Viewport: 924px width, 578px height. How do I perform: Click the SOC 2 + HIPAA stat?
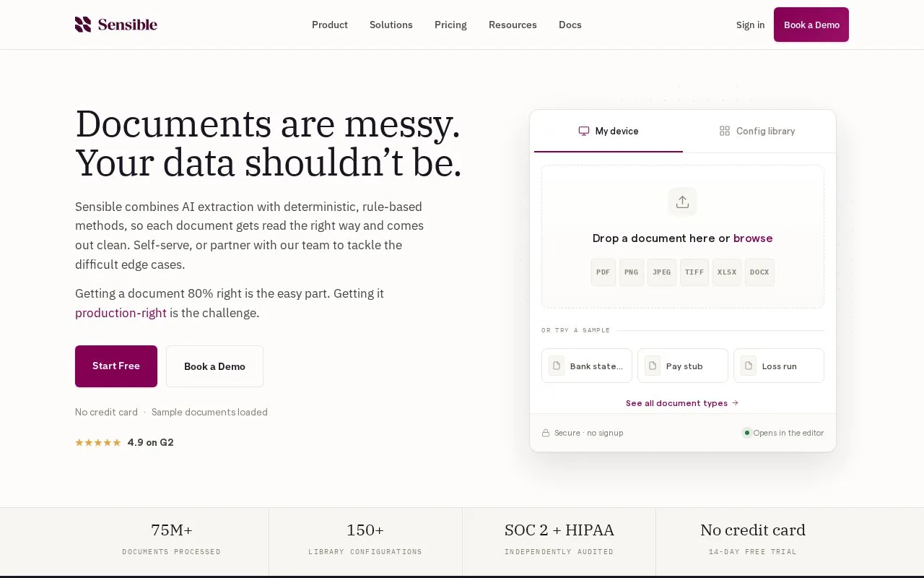(559, 540)
